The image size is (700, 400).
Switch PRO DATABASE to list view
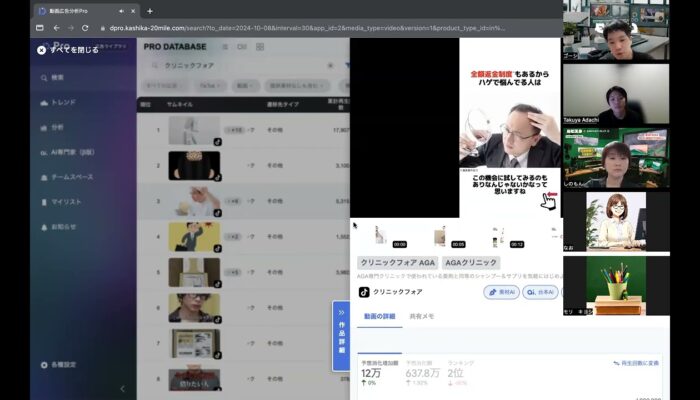coord(225,47)
